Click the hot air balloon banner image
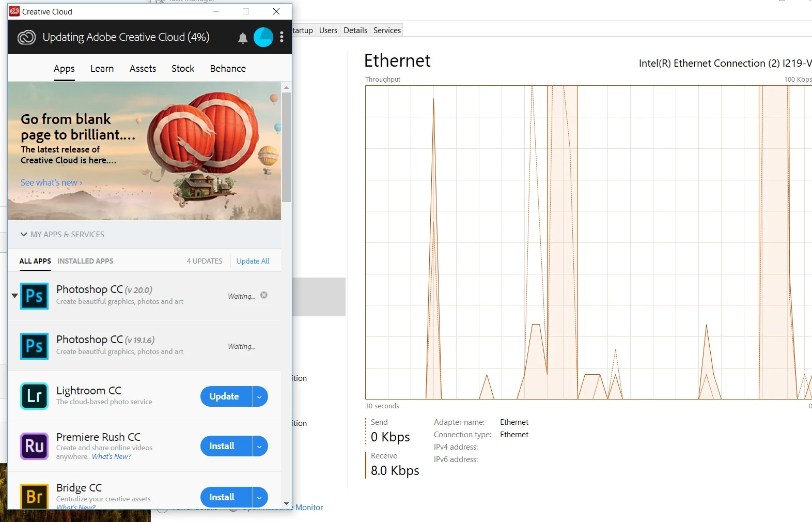Screen dimensions: 812x522 pos(144,151)
